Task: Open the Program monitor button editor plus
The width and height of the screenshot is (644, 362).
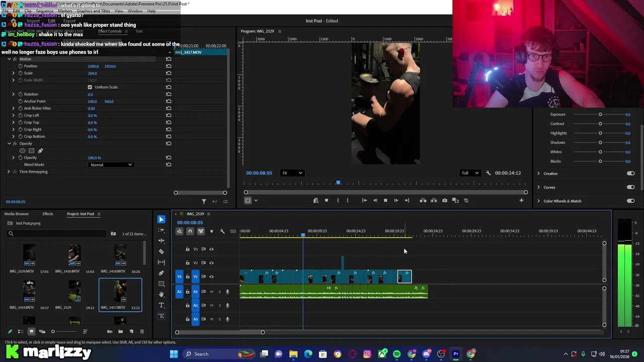Action: point(521,201)
